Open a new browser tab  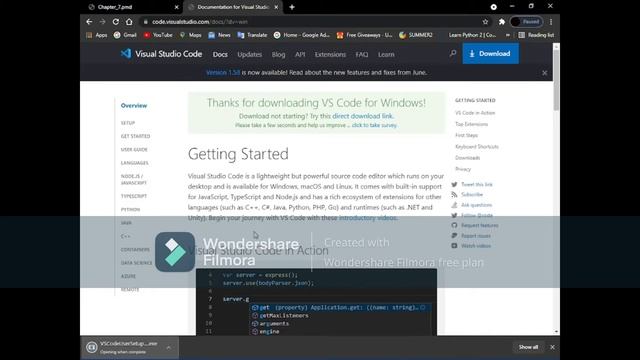click(292, 7)
